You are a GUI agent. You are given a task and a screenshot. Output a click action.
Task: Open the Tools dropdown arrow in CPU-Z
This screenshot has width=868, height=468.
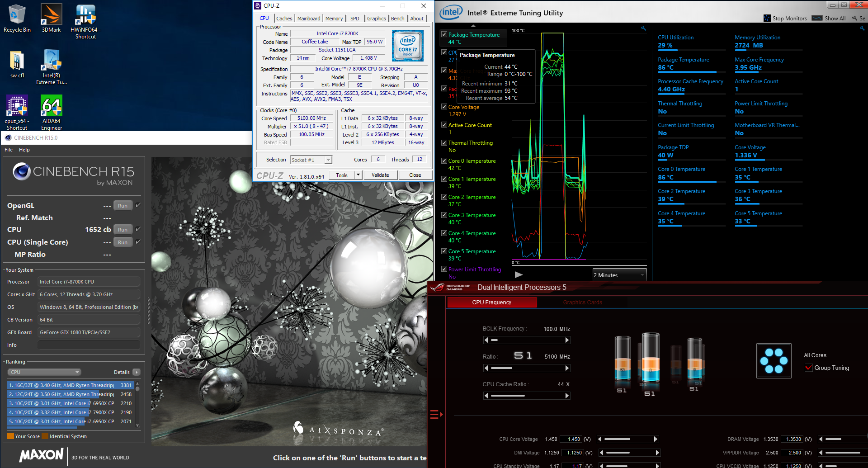coord(358,175)
